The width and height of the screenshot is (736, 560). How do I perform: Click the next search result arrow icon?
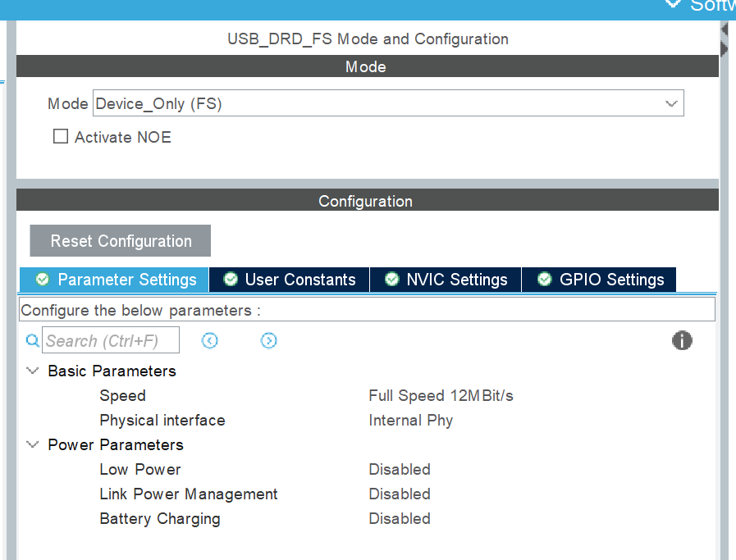click(269, 339)
